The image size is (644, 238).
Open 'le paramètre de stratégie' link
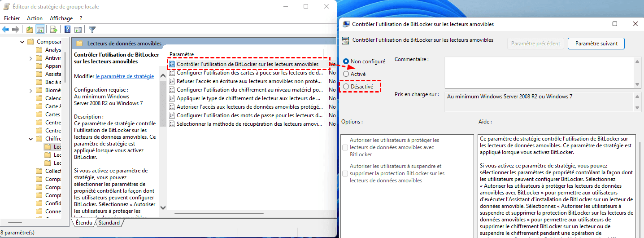point(125,76)
